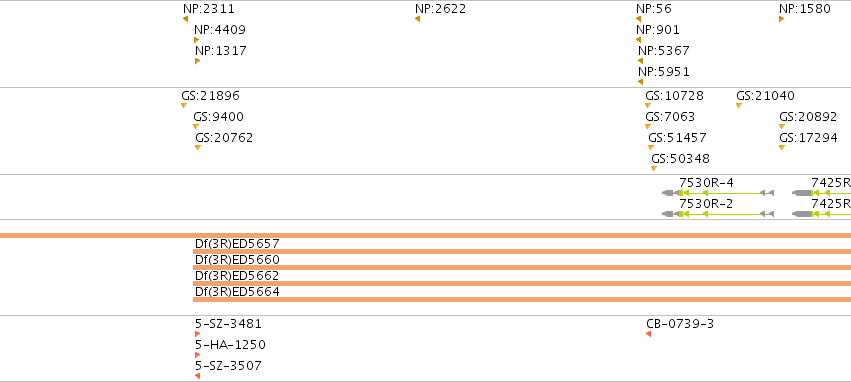
Task: Click the 7530R-4 transcript glyph
Action: pyautogui.click(x=718, y=193)
